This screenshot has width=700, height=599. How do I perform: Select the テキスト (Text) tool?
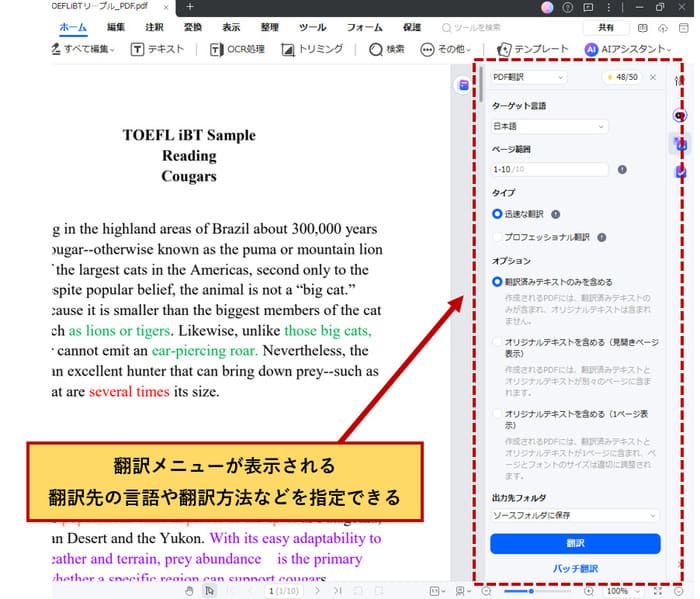pyautogui.click(x=159, y=49)
